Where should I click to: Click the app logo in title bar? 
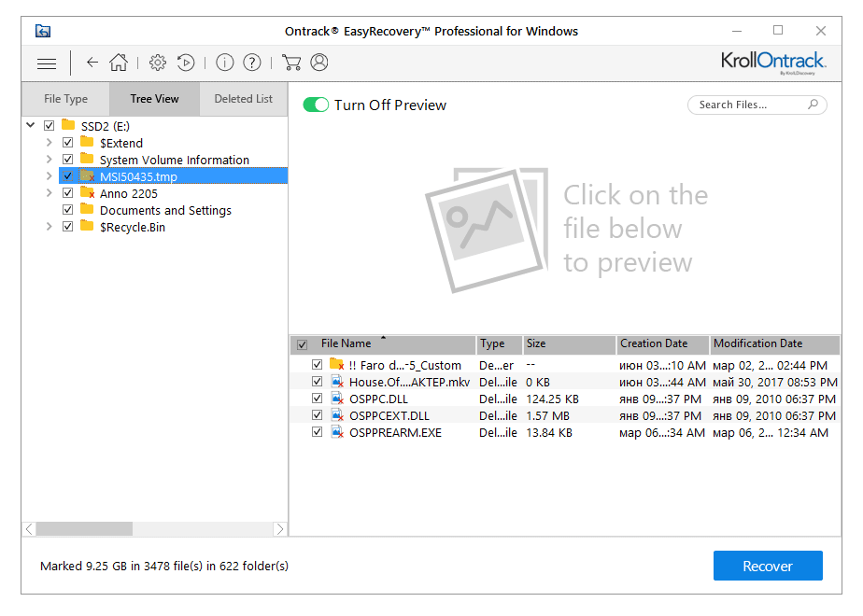tap(43, 31)
